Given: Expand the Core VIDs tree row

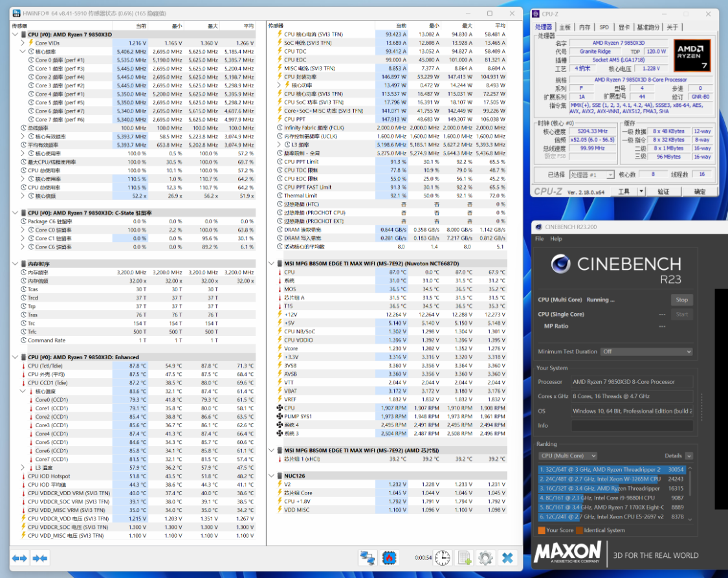Looking at the screenshot, I should tap(23, 43).
